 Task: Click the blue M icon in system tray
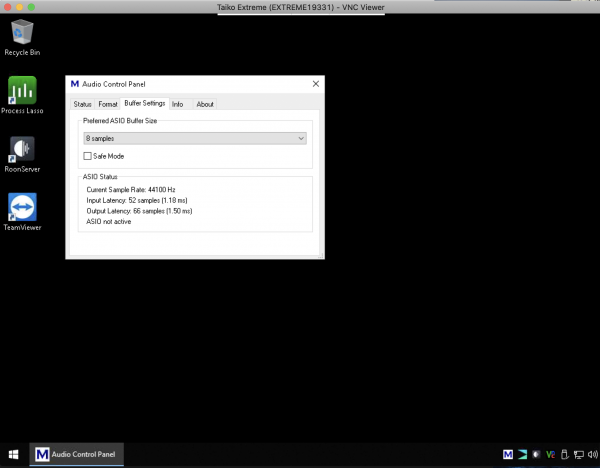[508, 454]
